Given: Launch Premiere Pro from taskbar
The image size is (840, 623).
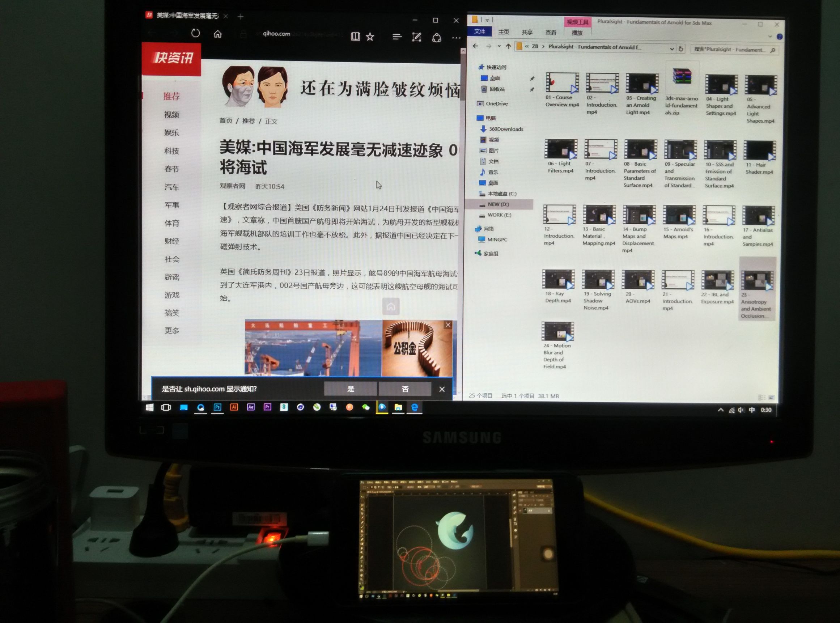Looking at the screenshot, I should click(x=267, y=407).
